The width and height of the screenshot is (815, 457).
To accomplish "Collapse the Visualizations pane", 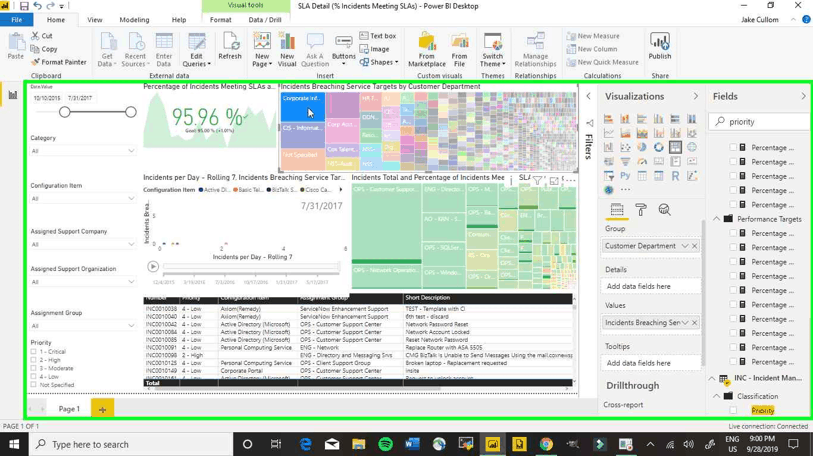I will pos(695,97).
